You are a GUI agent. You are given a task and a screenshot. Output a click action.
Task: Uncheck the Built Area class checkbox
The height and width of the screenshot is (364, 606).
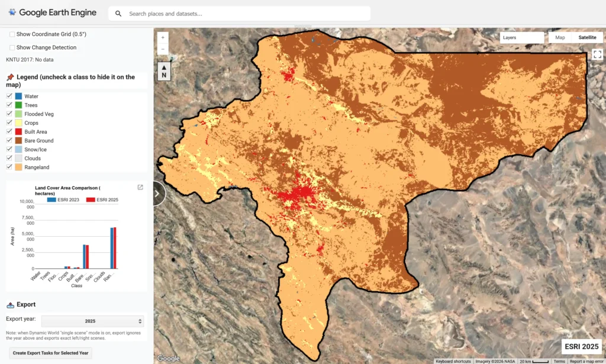[9, 131]
